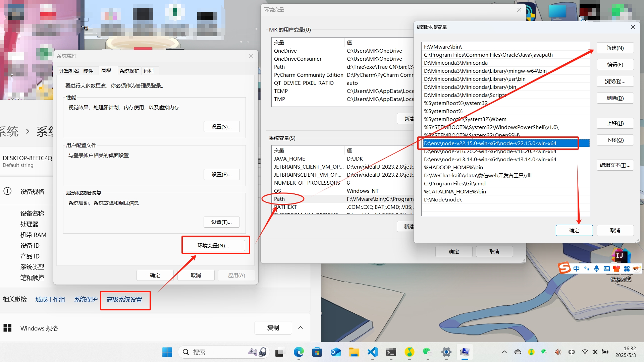Click the Sogou input microphone icon
The width and height of the screenshot is (644, 362).
point(596,268)
